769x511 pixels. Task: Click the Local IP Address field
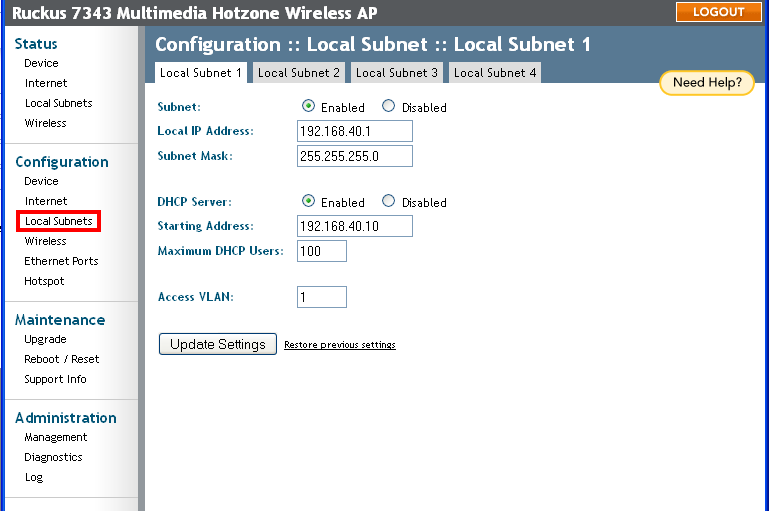point(355,132)
